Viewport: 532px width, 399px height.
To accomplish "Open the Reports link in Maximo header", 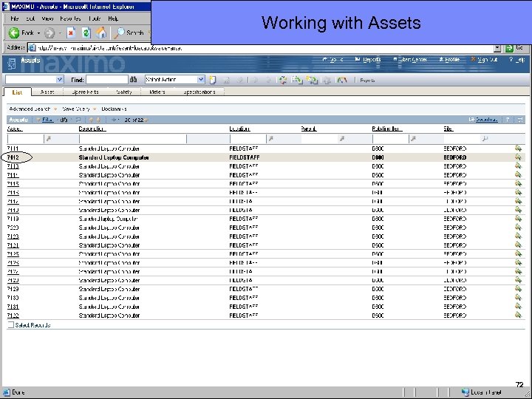I will coord(368,60).
